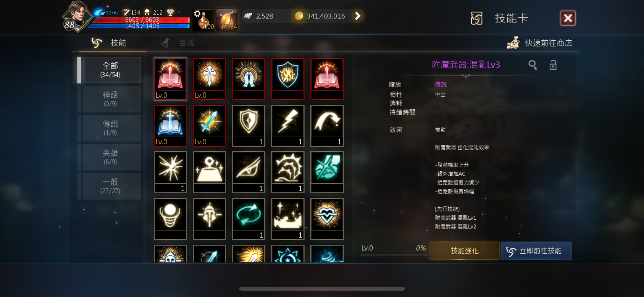Click the 立即前往技能 button
Screen dimensions: 644x297
tap(536, 251)
